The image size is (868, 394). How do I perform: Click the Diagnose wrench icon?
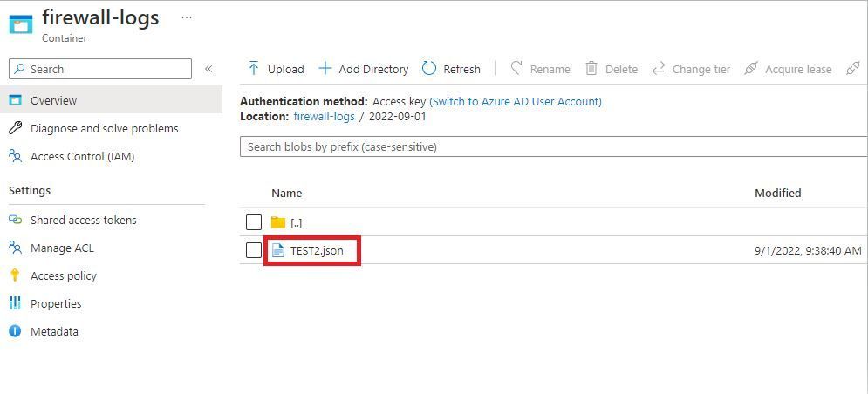point(16,128)
